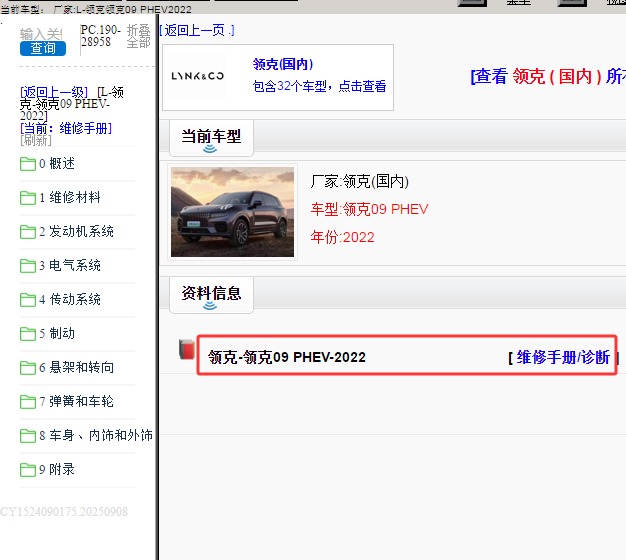Expand the 4 传动系统 tree item
626x560 pixels.
69,299
